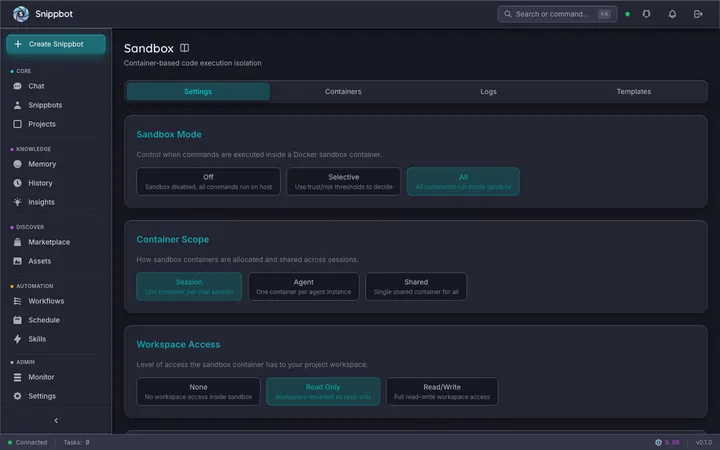Click the 0.00 cost value
The width and height of the screenshot is (720, 450).
pos(672,442)
